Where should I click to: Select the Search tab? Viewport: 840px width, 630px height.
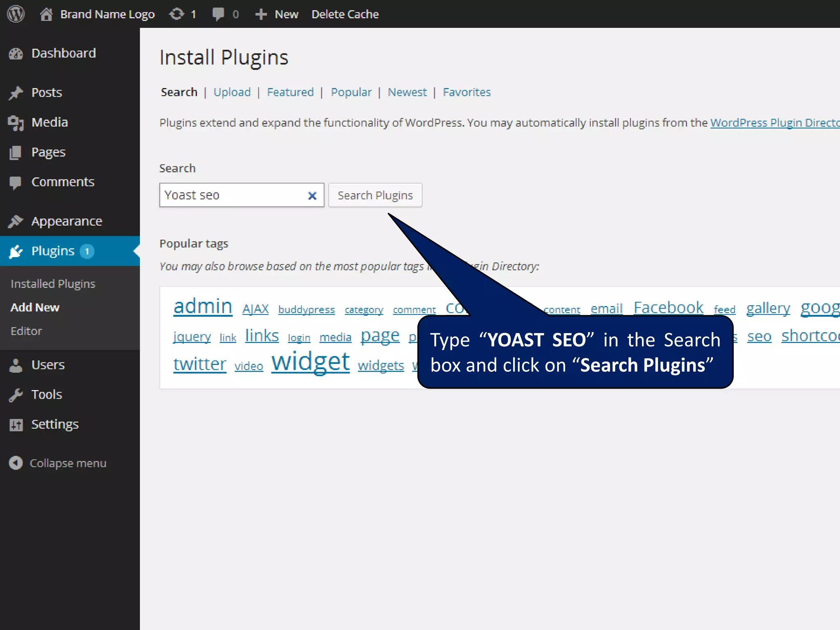pos(179,92)
